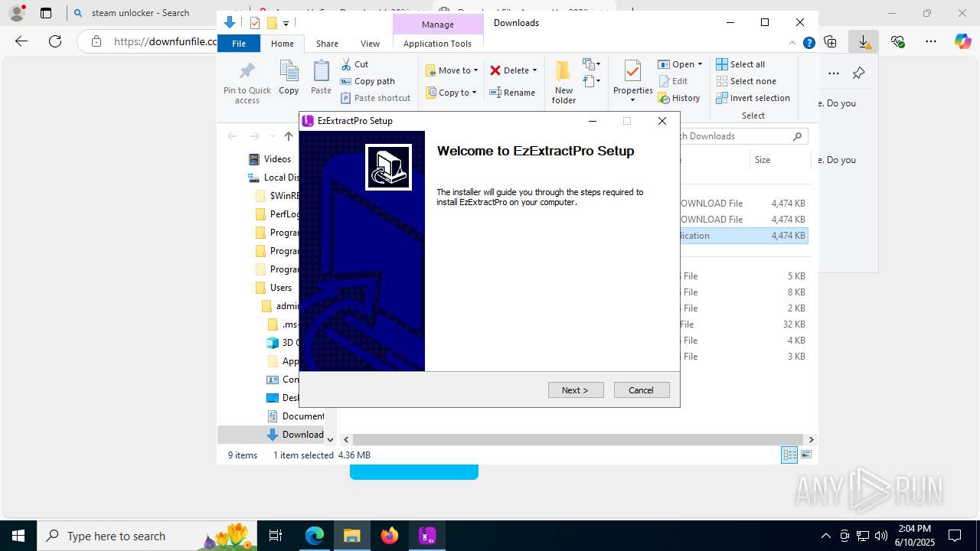Click Copy path in ribbon

coord(367,81)
